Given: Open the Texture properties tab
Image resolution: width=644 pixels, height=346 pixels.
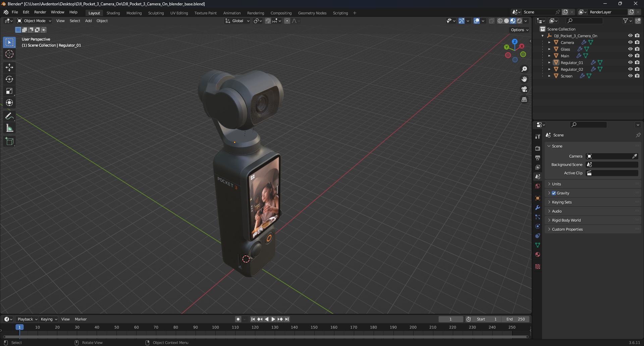Looking at the screenshot, I should [538, 267].
